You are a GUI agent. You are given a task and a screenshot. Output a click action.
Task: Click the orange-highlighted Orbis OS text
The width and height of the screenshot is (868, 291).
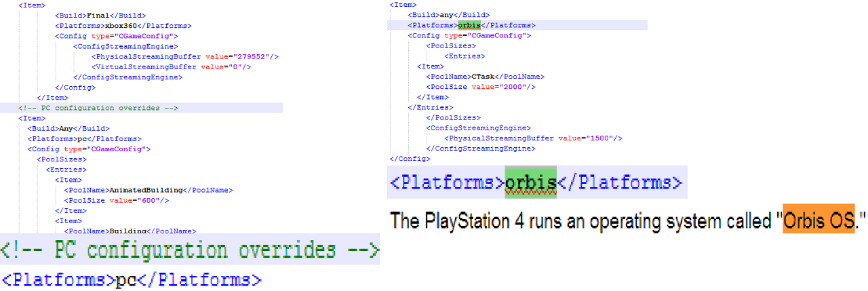pos(818,221)
